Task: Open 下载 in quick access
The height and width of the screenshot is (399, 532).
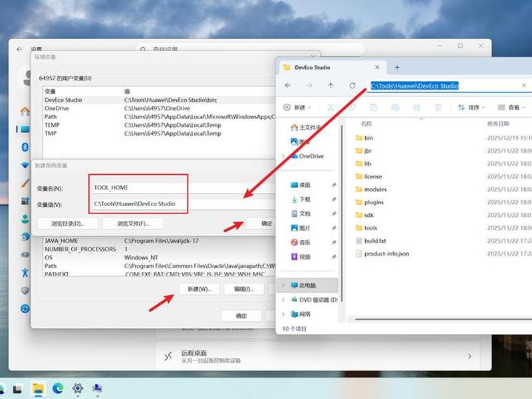Action: coord(301,199)
